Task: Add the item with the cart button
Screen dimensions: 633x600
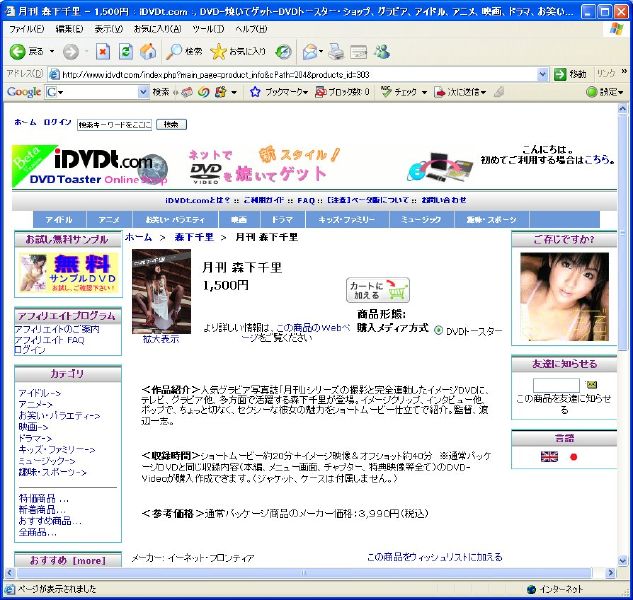Action: tap(377, 290)
